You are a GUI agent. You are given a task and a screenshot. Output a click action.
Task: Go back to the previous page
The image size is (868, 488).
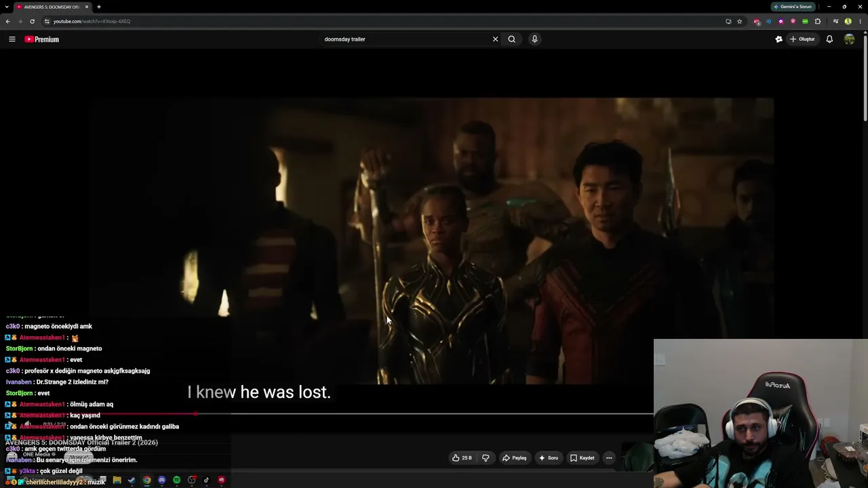tap(8, 21)
